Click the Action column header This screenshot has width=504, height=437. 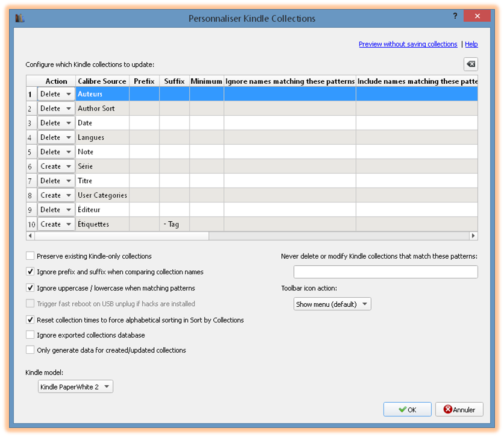pyautogui.click(x=56, y=81)
